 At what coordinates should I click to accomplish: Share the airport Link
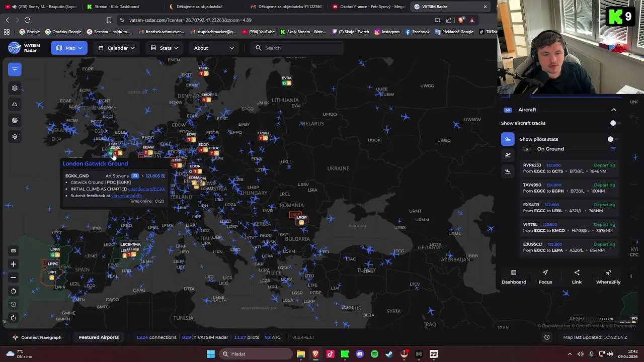click(577, 277)
